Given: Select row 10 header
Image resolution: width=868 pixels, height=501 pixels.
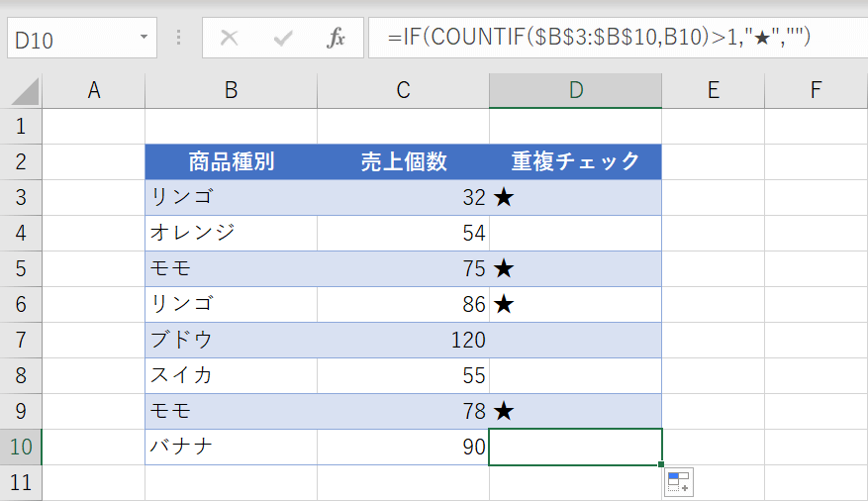Looking at the screenshot, I should (x=21, y=447).
